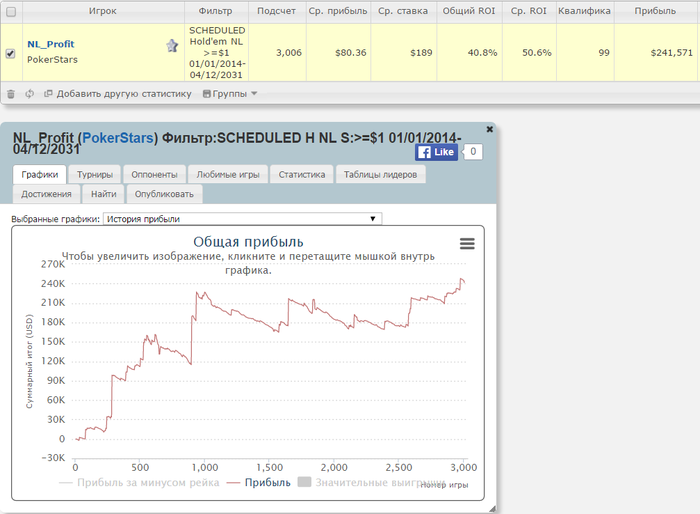Switch to the Графики tab
The width and height of the screenshot is (700, 514).
click(40, 174)
